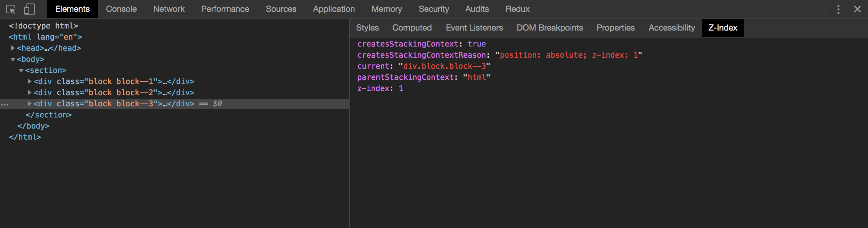The image size is (868, 228).
Task: Open the Properties sidebar pane
Action: [616, 28]
